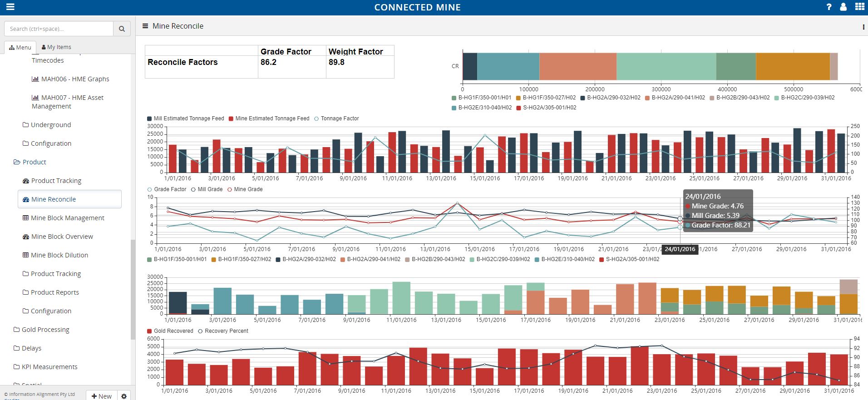Open the user account icon
Viewport: 868px width, 400px height.
click(843, 7)
